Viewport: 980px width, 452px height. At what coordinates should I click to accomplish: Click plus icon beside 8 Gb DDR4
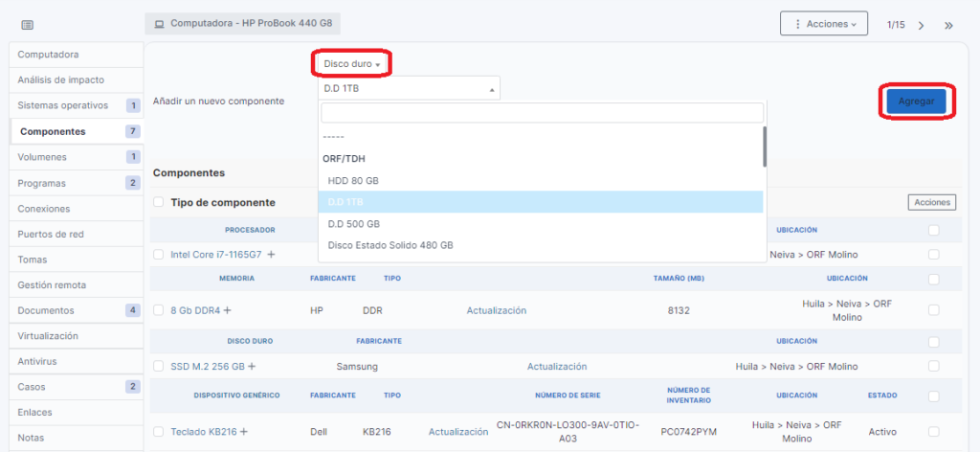227,310
